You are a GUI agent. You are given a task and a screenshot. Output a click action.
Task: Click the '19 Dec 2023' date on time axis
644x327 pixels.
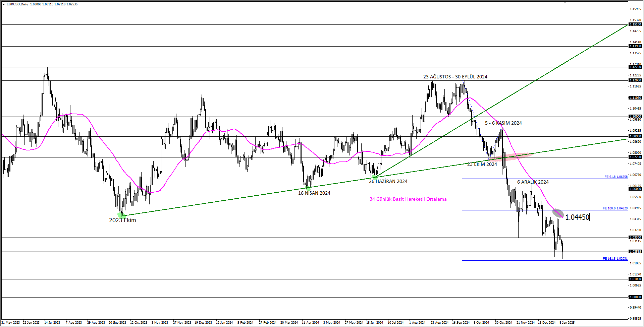tap(203, 323)
